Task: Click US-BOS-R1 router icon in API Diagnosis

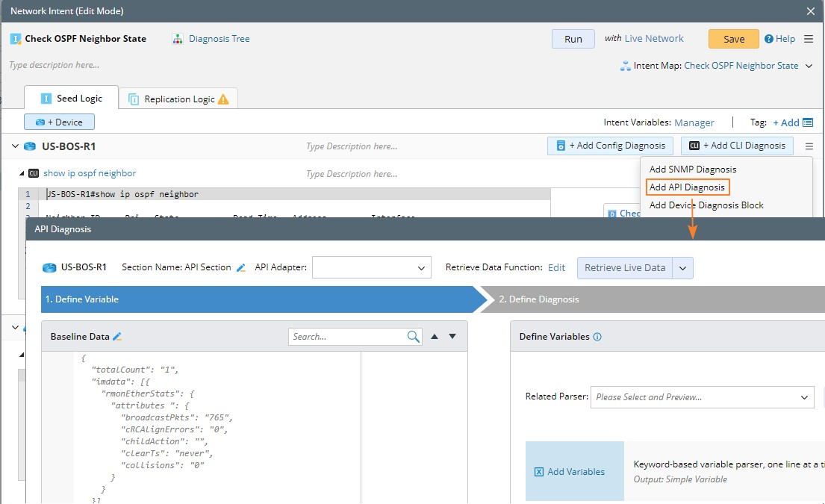Action: (49, 267)
